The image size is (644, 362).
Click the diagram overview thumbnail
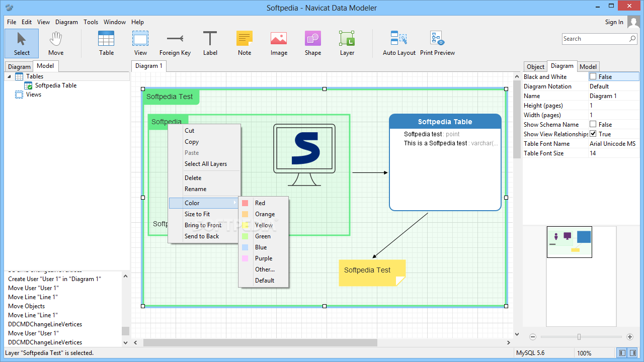[x=570, y=242]
